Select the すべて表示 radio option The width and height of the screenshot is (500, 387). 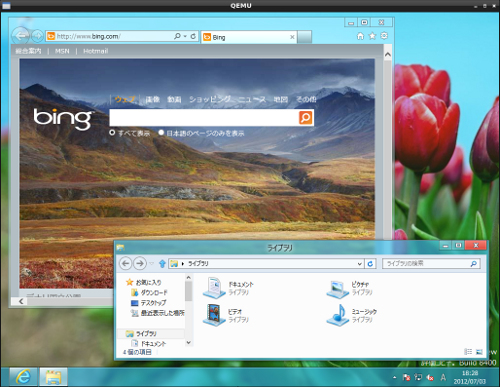tap(112, 133)
